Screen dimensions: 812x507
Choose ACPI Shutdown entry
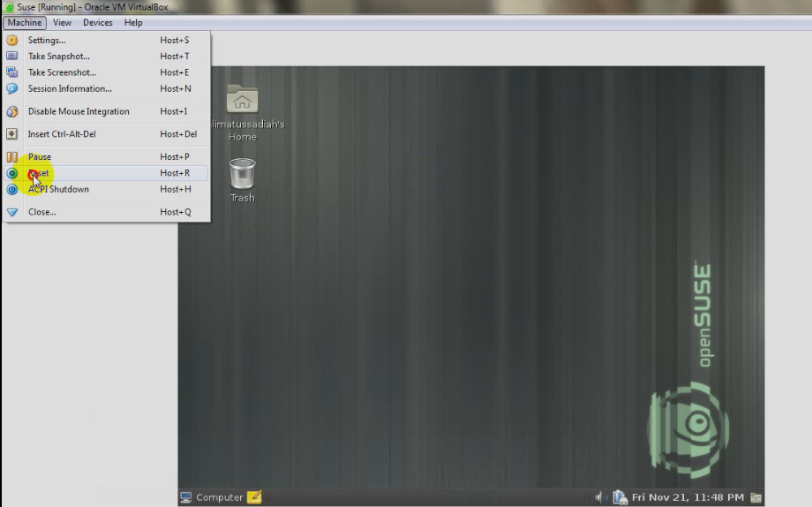tap(106, 189)
